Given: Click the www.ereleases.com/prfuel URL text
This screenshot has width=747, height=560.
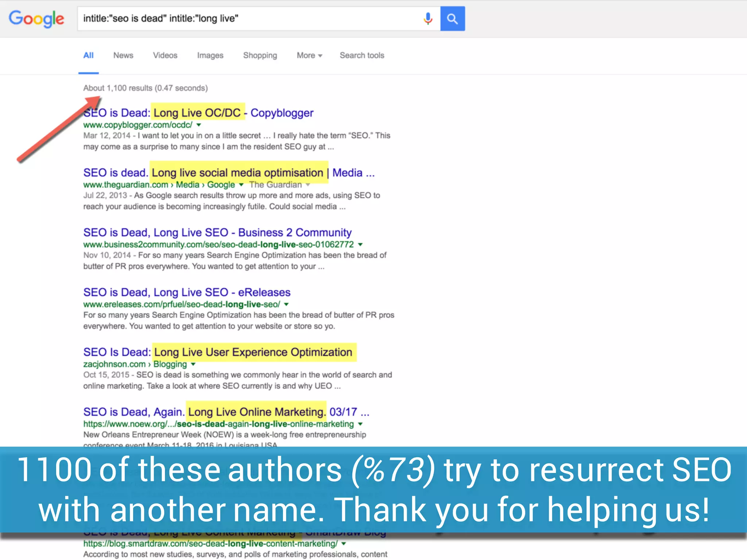Looking at the screenshot, I should [x=182, y=304].
